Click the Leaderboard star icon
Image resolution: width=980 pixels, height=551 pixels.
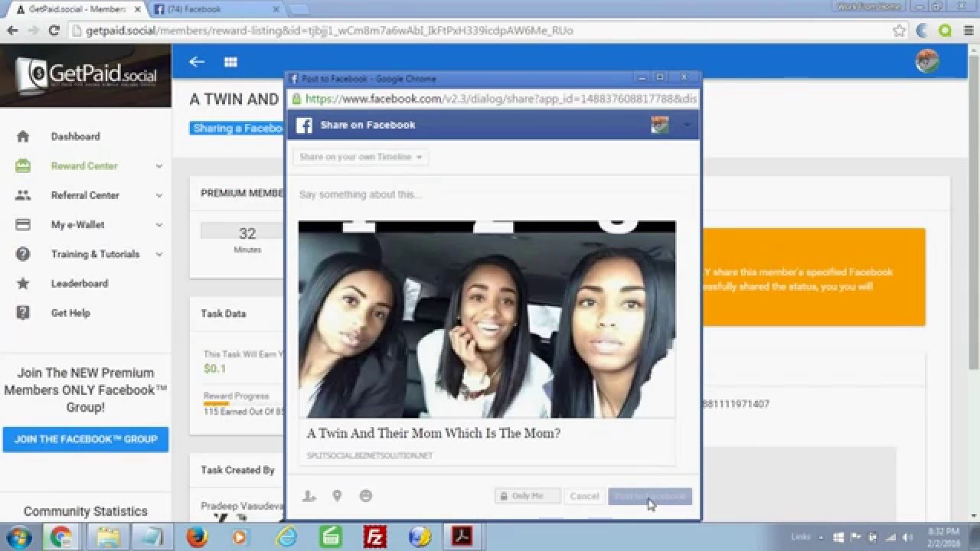point(23,283)
